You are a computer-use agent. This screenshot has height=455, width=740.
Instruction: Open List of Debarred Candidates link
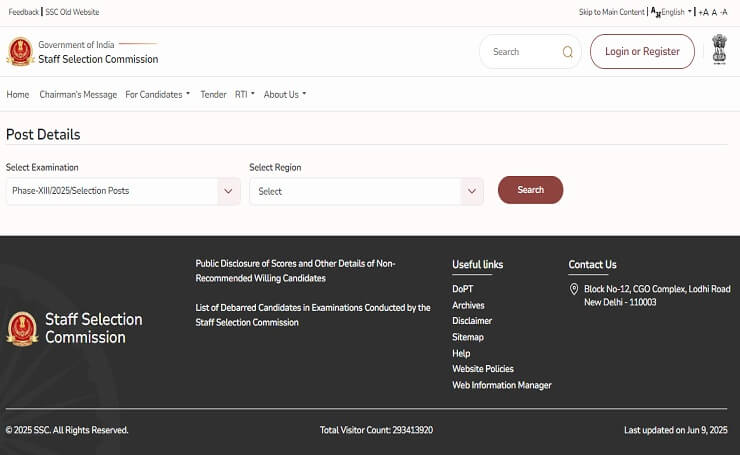pyautogui.click(x=313, y=315)
